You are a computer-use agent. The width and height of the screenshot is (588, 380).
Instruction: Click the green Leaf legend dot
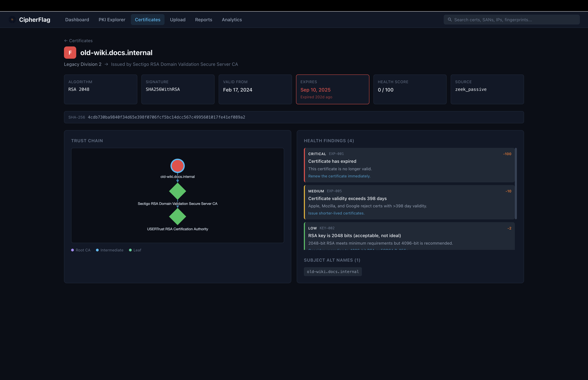pos(130,250)
